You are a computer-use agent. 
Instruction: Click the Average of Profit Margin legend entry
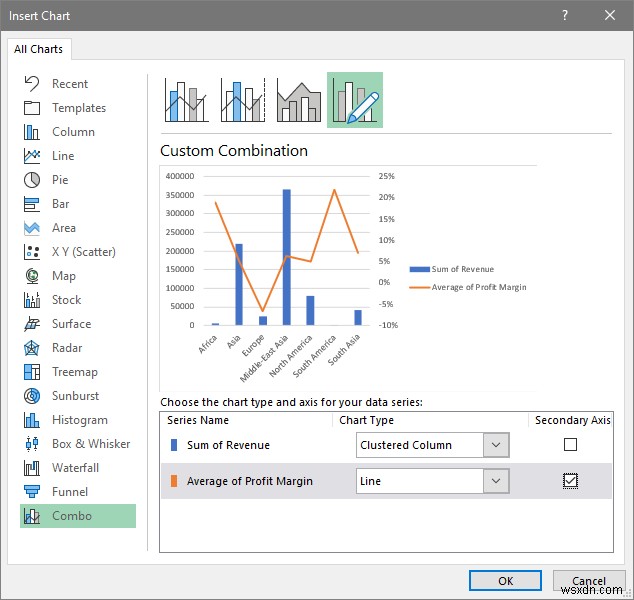pos(468,287)
